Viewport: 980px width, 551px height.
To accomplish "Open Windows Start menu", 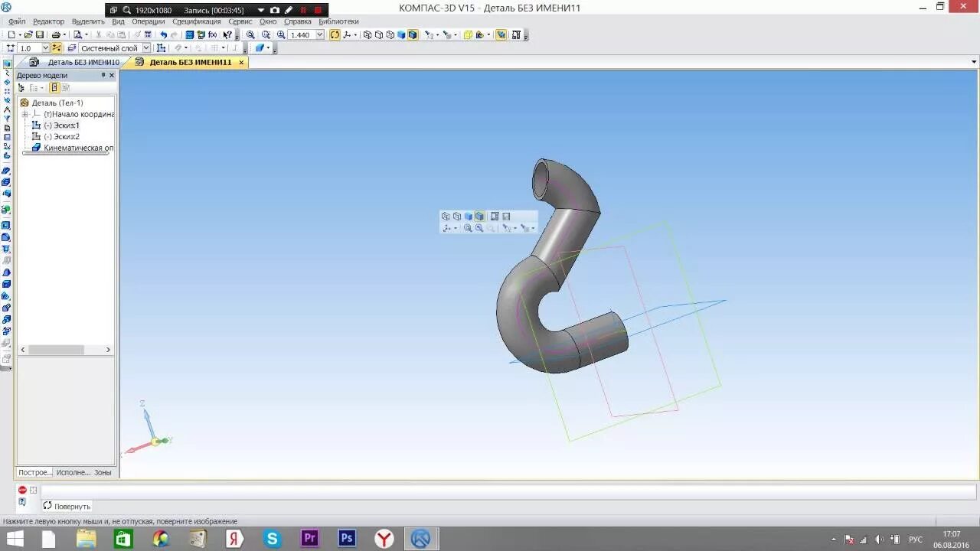I will pos(15,539).
